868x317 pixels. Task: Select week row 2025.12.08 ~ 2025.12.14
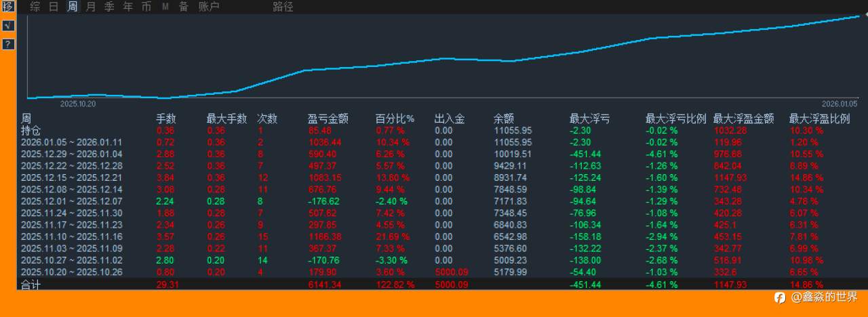pos(71,189)
